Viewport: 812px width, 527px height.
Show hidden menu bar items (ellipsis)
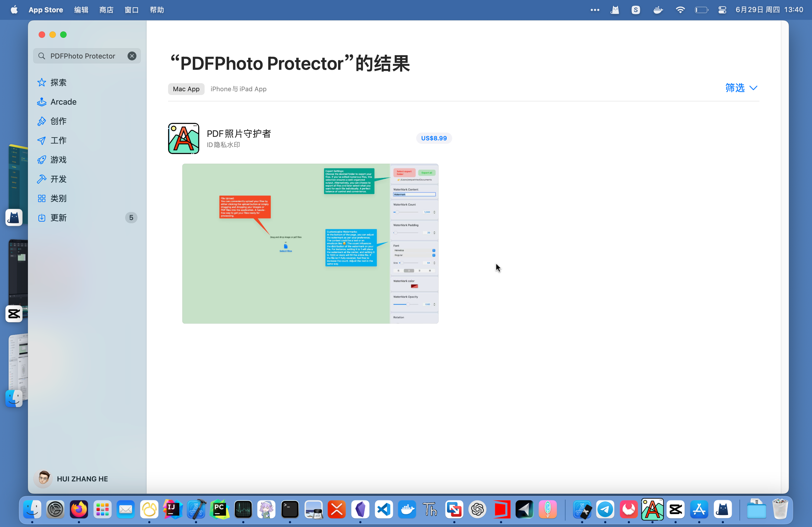click(x=595, y=10)
